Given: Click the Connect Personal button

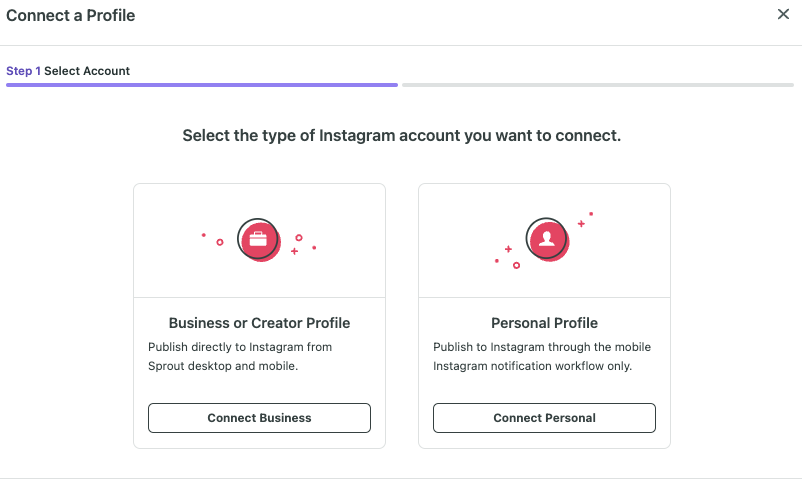Looking at the screenshot, I should click(544, 418).
